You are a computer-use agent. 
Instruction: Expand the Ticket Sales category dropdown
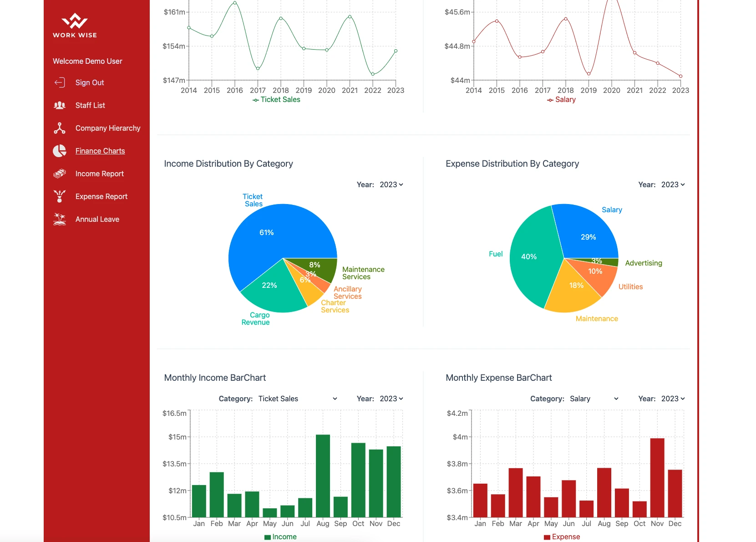click(298, 399)
